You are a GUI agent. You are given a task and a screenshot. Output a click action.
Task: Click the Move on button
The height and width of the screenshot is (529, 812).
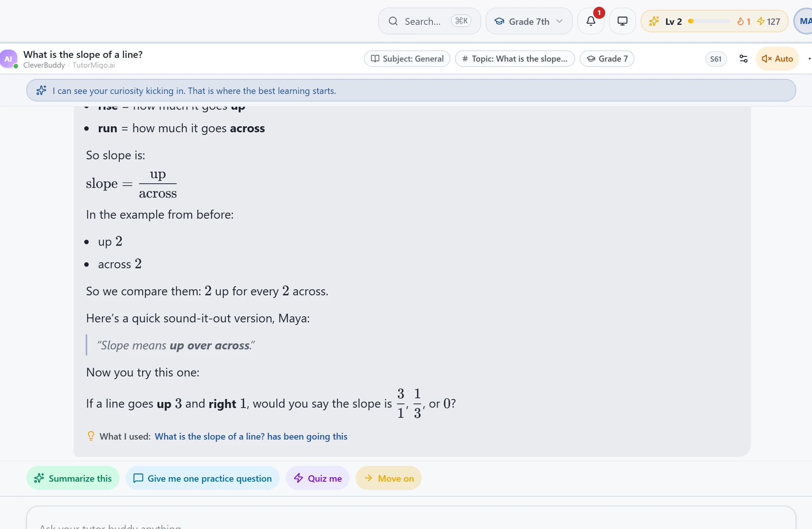point(389,478)
